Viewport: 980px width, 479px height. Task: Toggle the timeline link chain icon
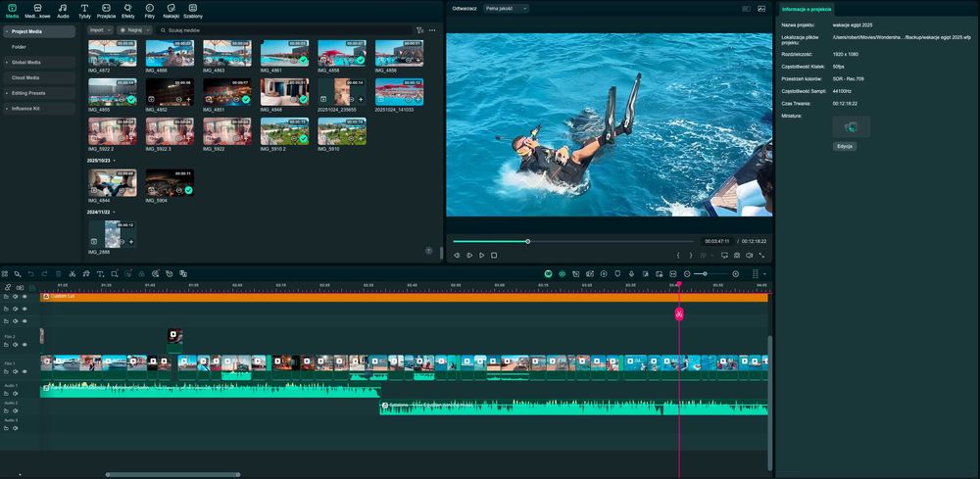coord(8,287)
